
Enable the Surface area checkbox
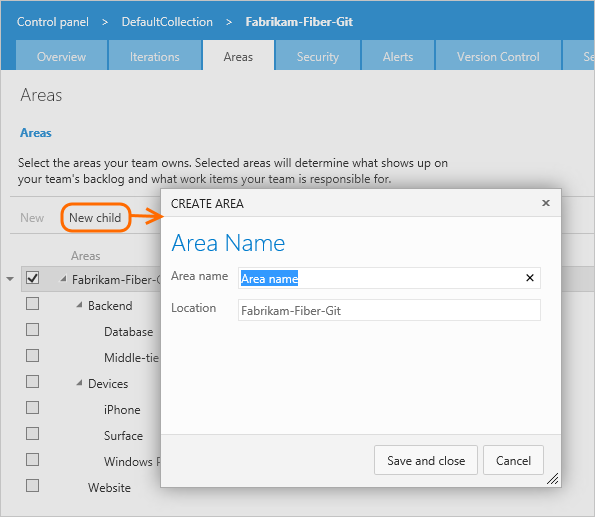[x=32, y=433]
